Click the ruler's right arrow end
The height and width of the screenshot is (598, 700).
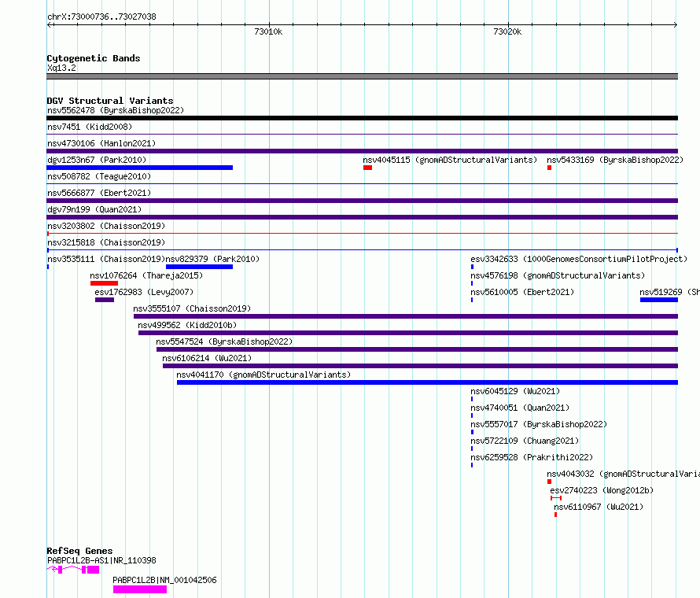[676, 24]
